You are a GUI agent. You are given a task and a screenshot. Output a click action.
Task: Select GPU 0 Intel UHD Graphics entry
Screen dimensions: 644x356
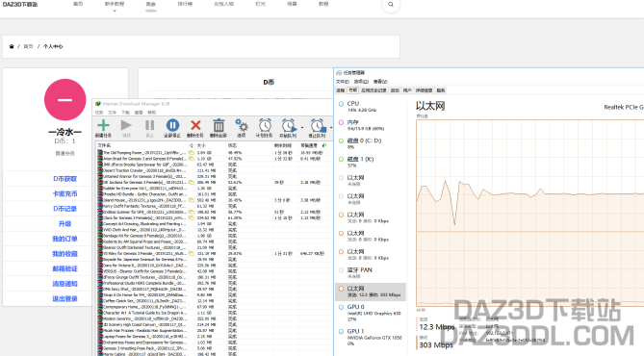tap(371, 313)
